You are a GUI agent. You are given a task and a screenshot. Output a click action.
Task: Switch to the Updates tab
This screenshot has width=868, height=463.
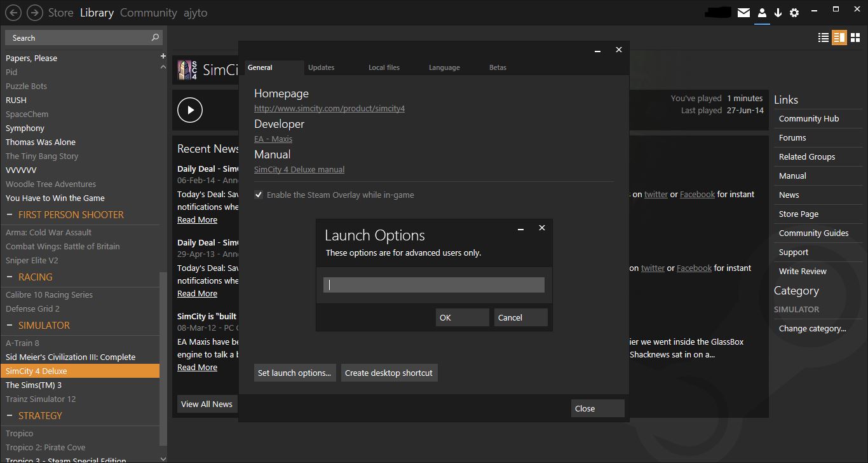pyautogui.click(x=321, y=67)
